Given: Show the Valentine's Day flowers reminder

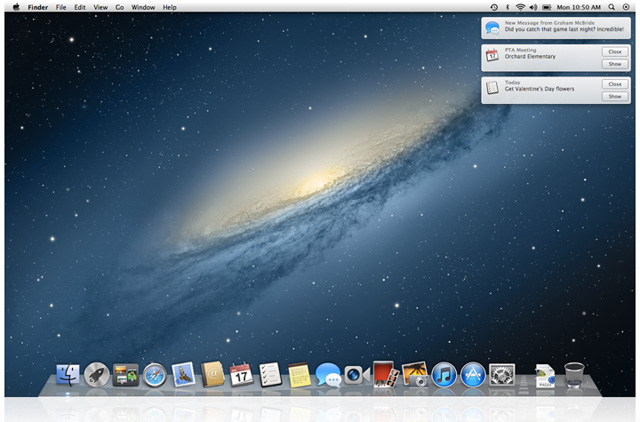Looking at the screenshot, I should coord(615,96).
